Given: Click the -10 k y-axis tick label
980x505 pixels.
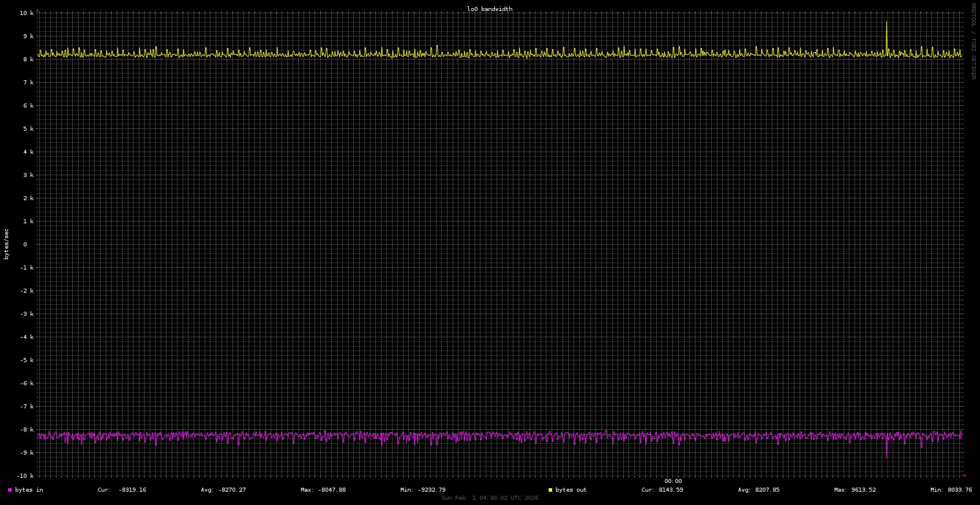Looking at the screenshot, I should [x=25, y=476].
